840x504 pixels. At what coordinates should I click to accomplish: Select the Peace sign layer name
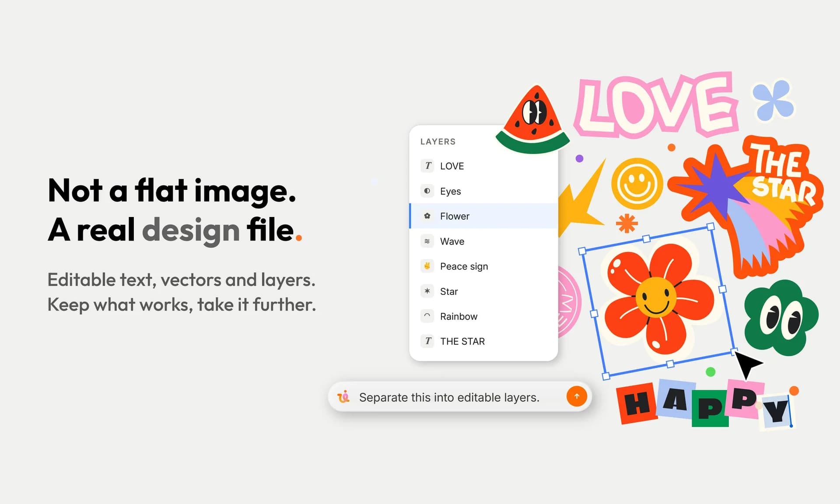[464, 266]
